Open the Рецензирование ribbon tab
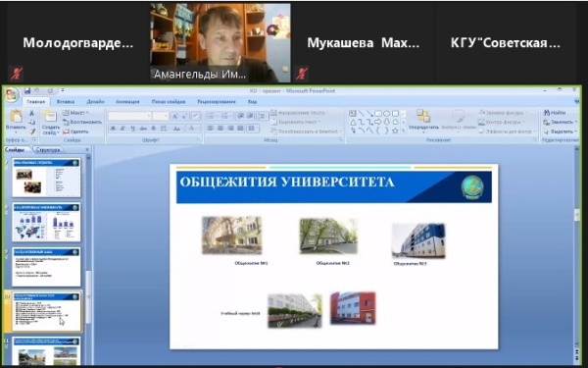Viewport: 588px width, 368px height. click(216, 101)
